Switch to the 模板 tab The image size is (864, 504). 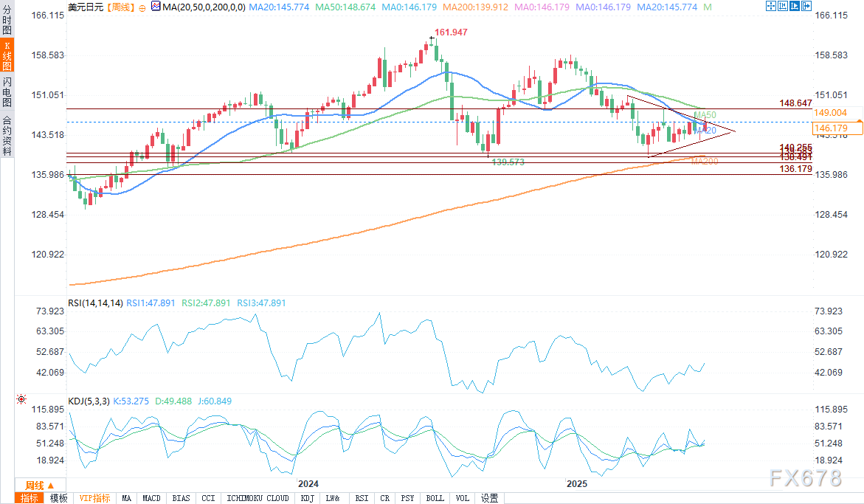[59, 498]
